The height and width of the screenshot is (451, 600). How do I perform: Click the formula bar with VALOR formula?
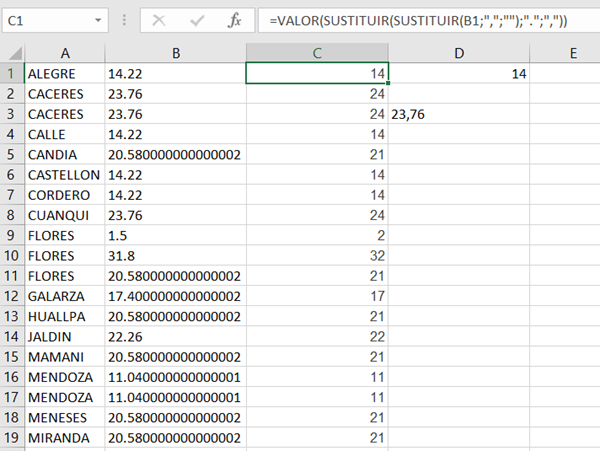click(429, 20)
